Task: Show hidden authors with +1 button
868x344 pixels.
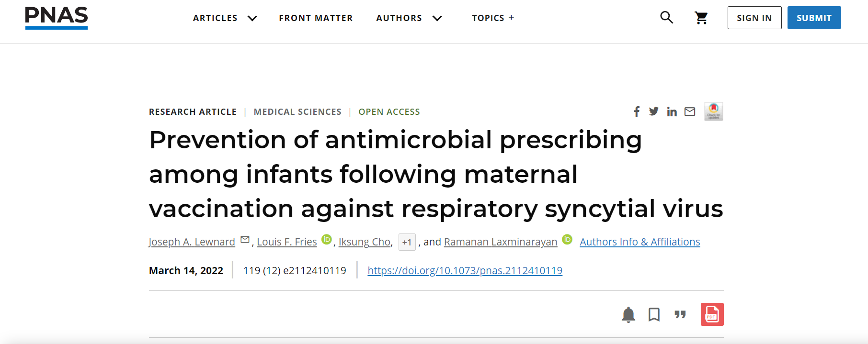Action: (407, 242)
